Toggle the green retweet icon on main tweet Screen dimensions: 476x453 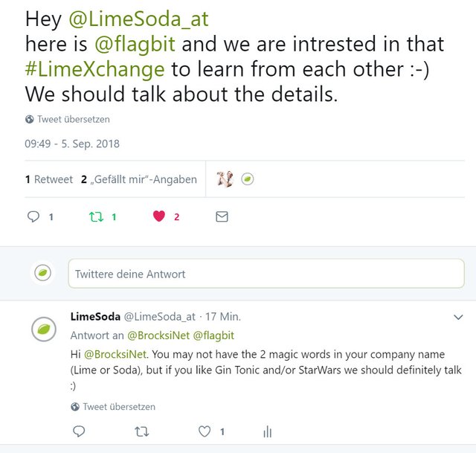[x=96, y=216]
